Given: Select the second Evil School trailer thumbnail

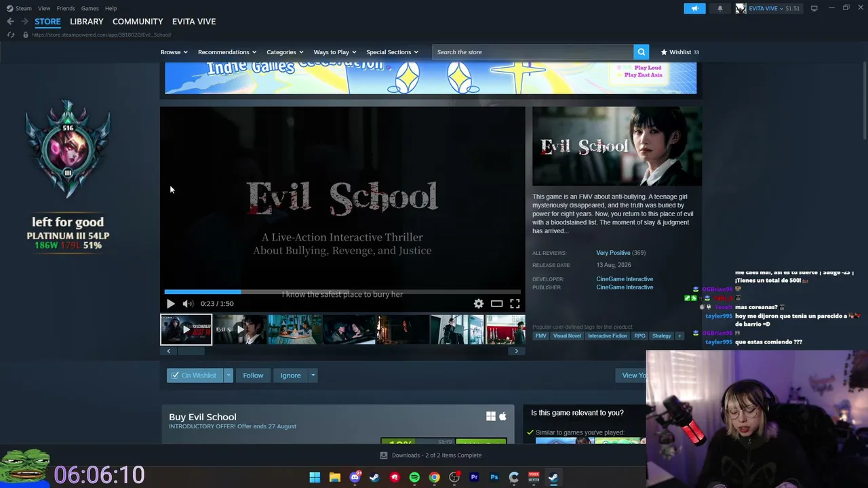Looking at the screenshot, I should 240,329.
